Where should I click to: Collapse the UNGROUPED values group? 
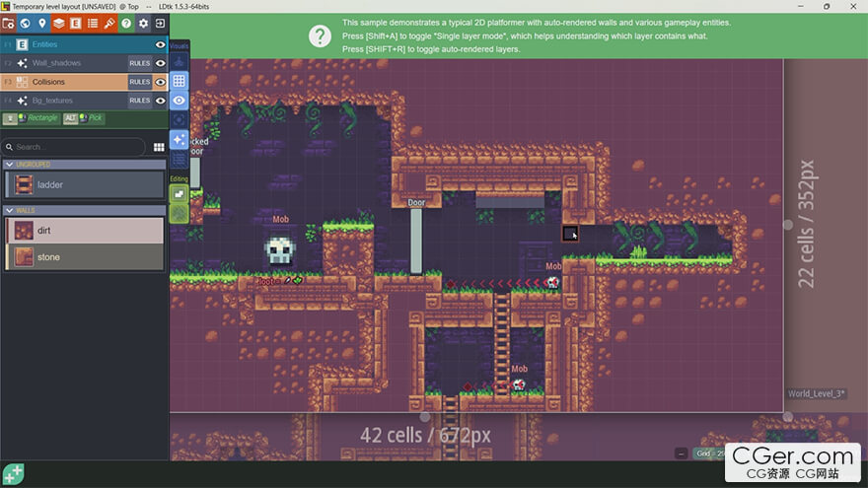pyautogui.click(x=10, y=164)
